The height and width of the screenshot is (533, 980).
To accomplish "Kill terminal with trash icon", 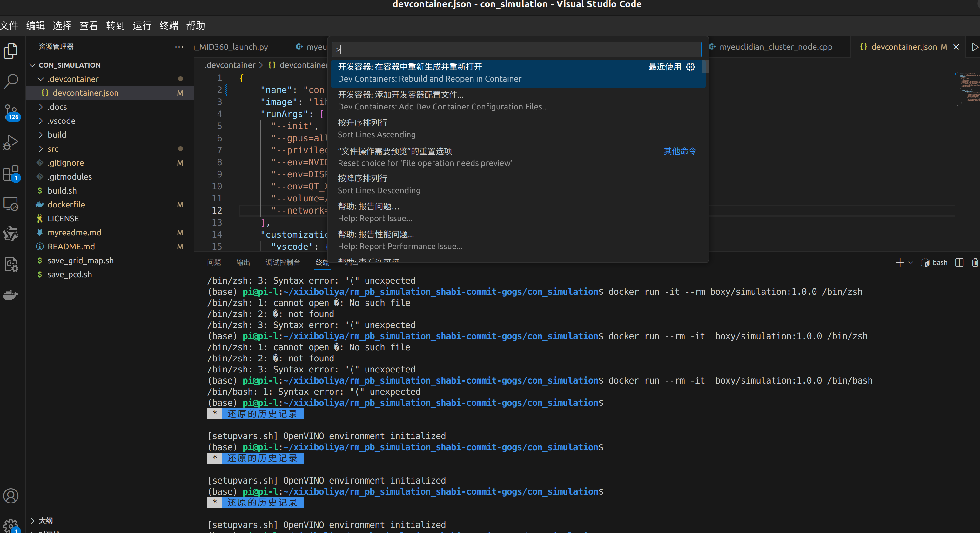I will click(975, 262).
